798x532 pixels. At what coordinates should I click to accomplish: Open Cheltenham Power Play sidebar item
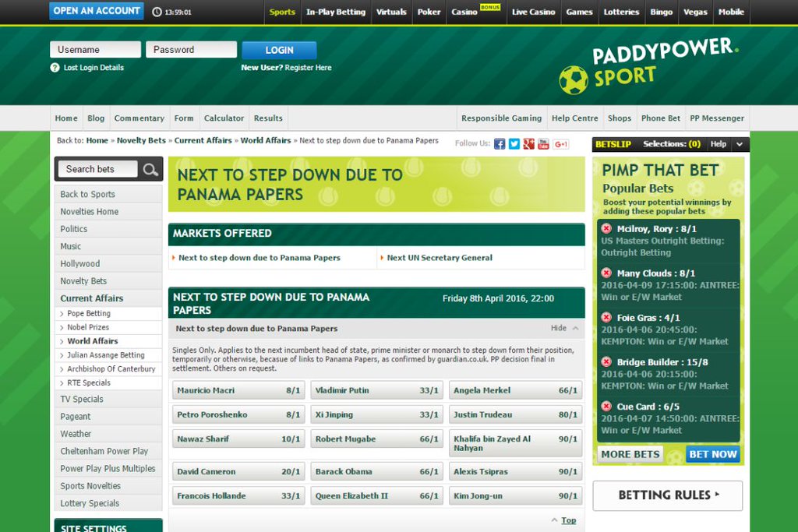[x=108, y=451]
